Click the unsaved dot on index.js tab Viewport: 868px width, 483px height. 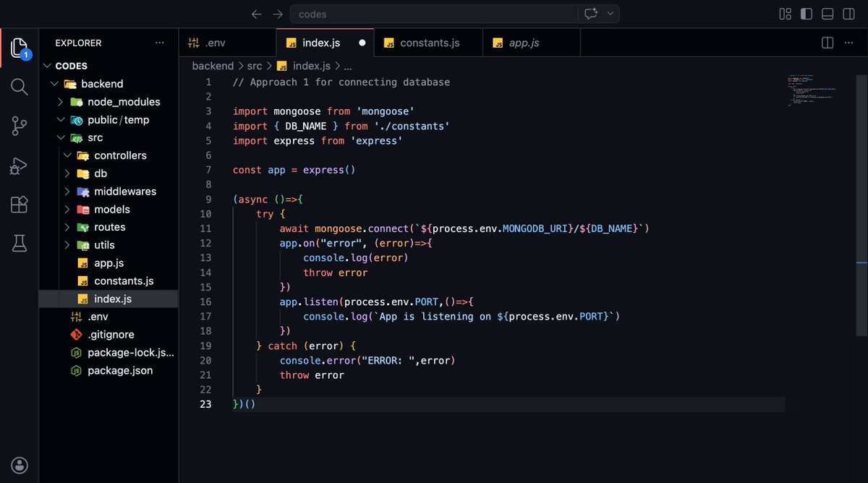[362, 43]
